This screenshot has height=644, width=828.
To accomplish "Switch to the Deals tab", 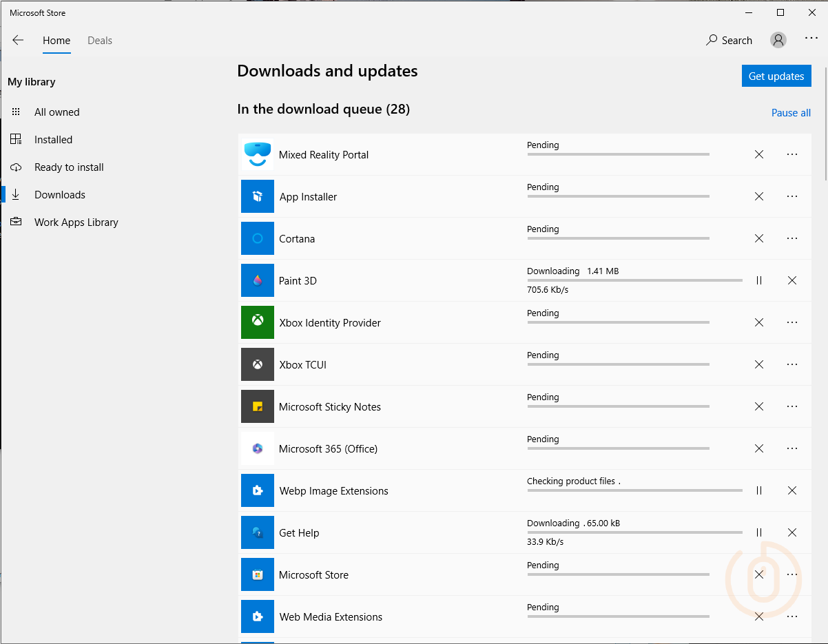I will [x=100, y=41].
